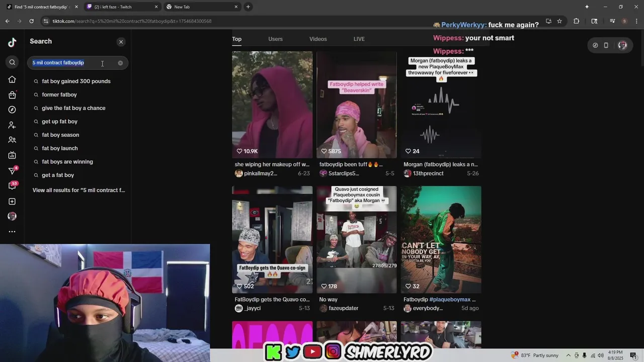Switch to the Videos results tab
The image size is (644, 362).
318,39
